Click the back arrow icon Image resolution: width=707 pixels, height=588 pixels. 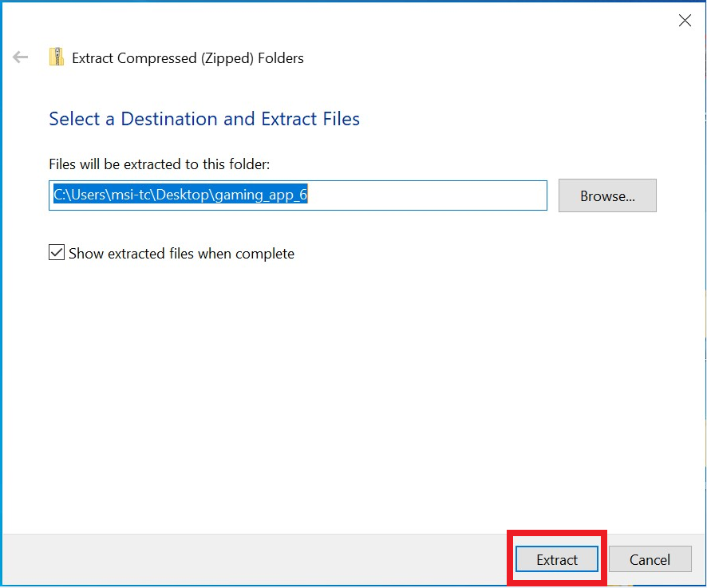coord(21,57)
